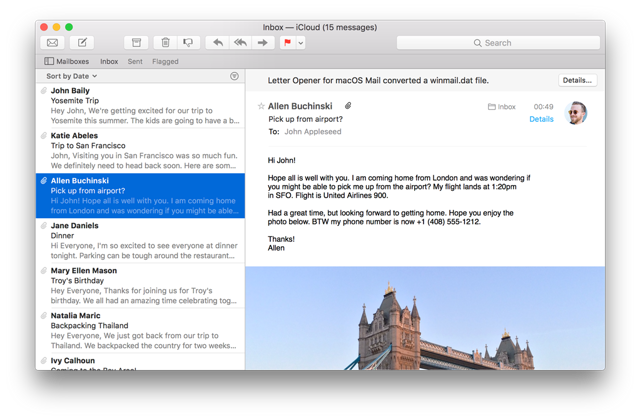Image resolution: width=640 pixels, height=420 pixels.
Task: Select Allen Buchinski's Pick up from airport message
Action: point(140,196)
